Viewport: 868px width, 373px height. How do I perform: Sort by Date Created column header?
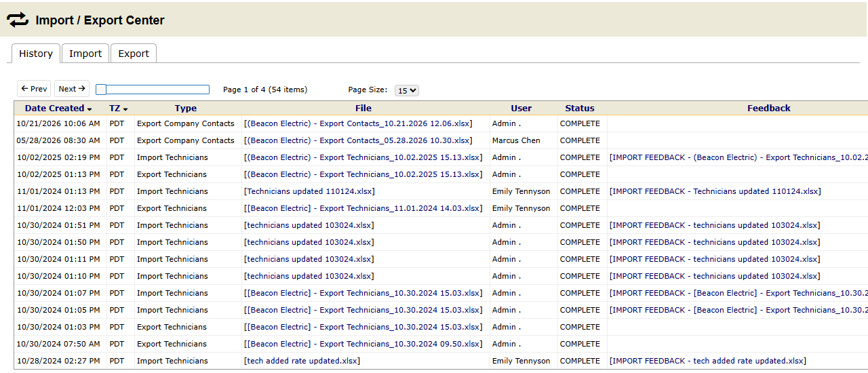point(58,109)
